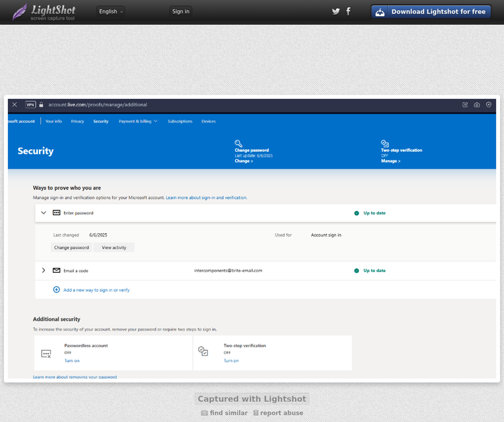Click the View activity button
504x422 pixels.
[114, 247]
